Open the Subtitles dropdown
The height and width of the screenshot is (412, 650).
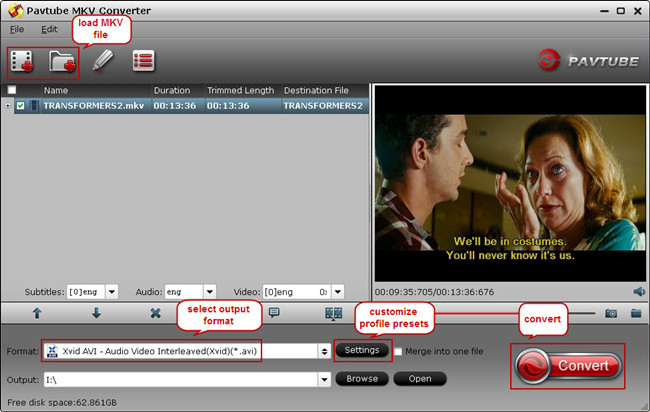112,292
